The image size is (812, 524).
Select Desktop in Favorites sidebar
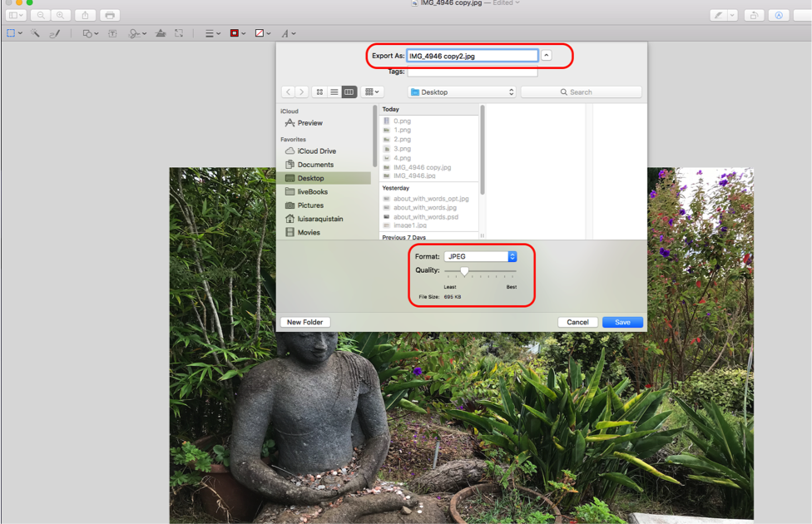pos(324,178)
